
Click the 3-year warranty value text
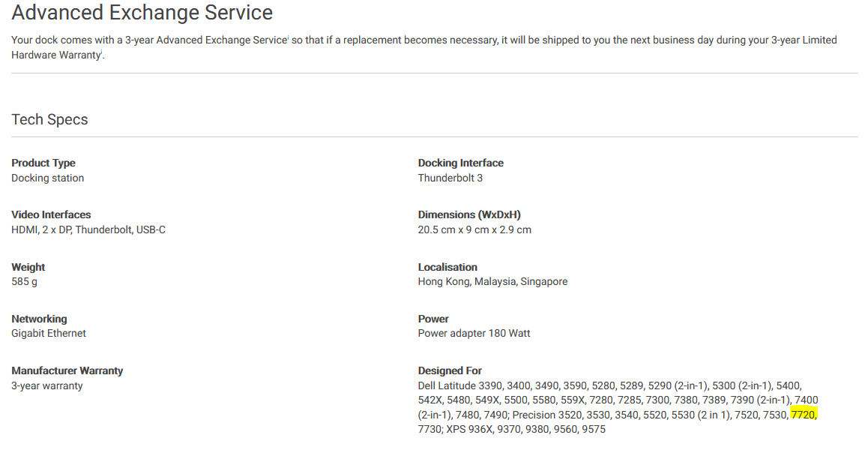tap(47, 385)
